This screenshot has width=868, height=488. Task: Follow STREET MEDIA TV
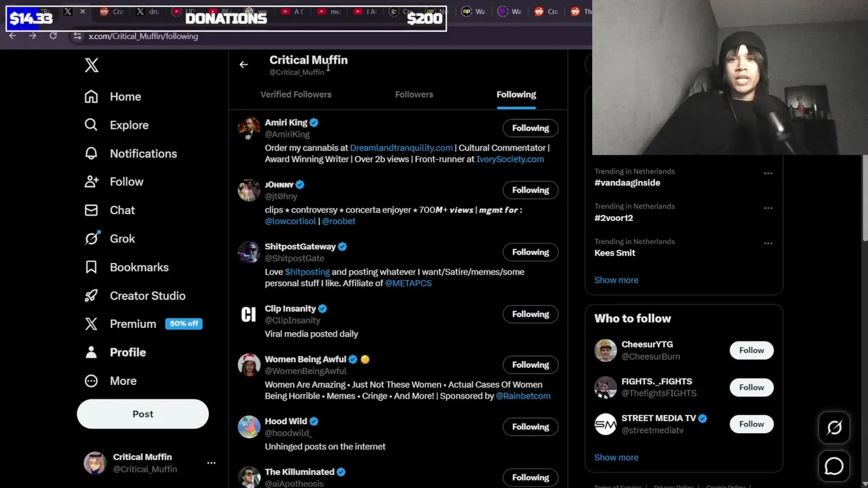[x=751, y=424]
